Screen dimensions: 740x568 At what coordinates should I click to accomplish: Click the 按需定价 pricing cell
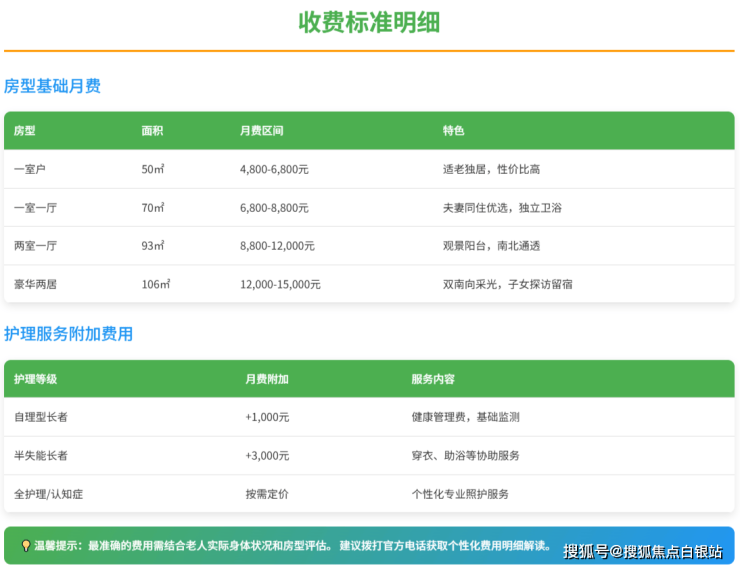tap(267, 494)
